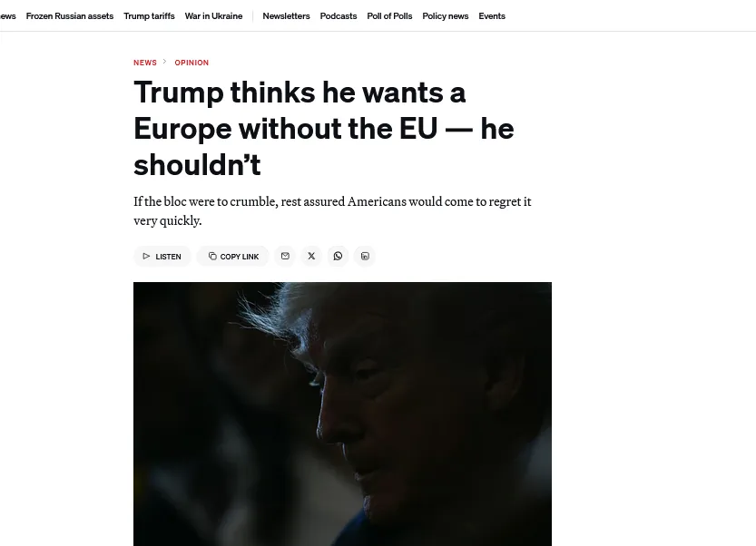Open Policy news section
756x546 pixels.
tap(446, 16)
